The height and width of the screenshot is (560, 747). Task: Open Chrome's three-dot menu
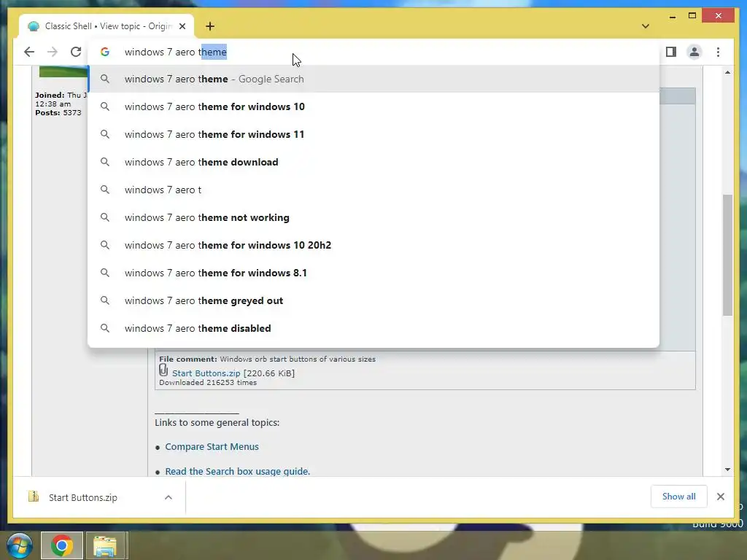tap(718, 52)
